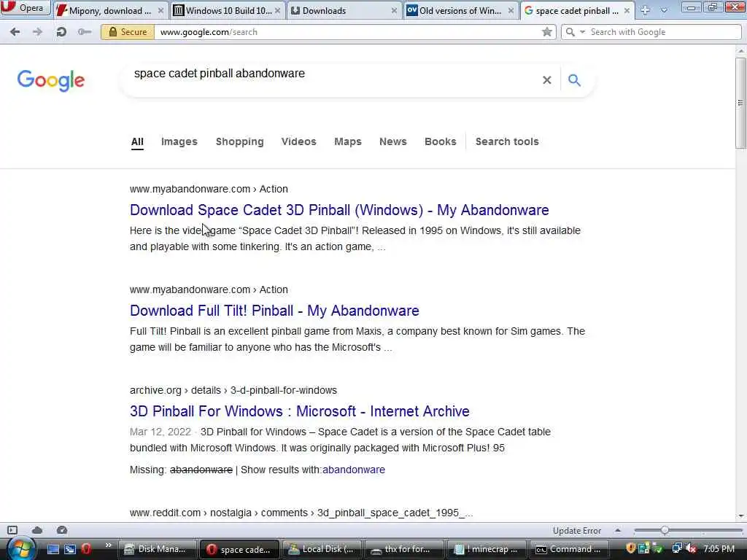Switch to Command Prompt taskbar button

pos(569,549)
